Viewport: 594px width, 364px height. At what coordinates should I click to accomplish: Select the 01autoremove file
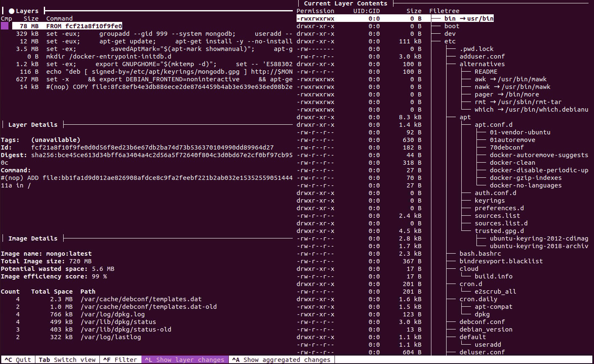tap(512, 140)
